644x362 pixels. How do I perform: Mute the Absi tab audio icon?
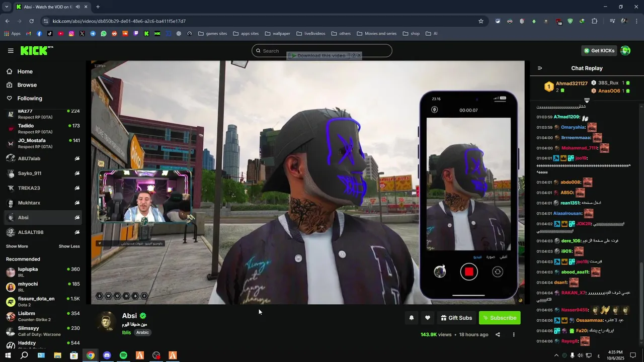pos(77,7)
